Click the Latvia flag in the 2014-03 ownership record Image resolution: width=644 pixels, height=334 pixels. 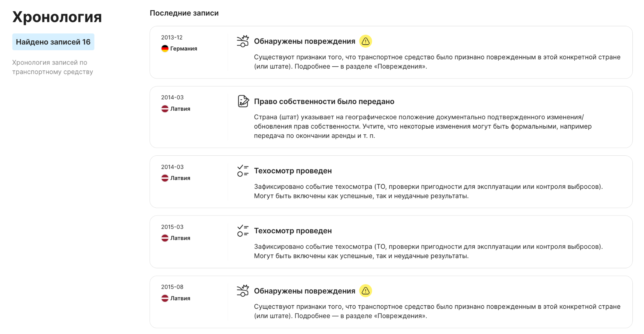click(x=165, y=108)
